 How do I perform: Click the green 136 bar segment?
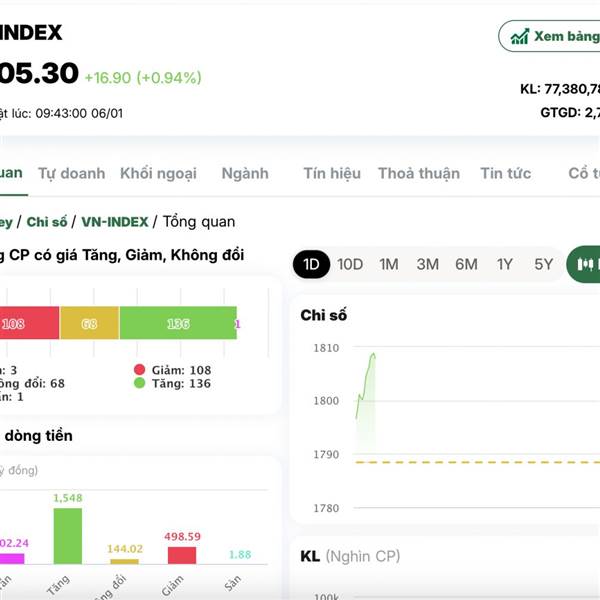178,323
